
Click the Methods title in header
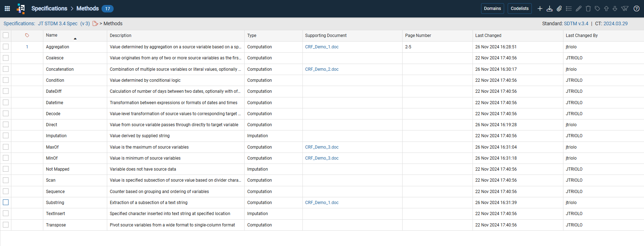[88, 9]
